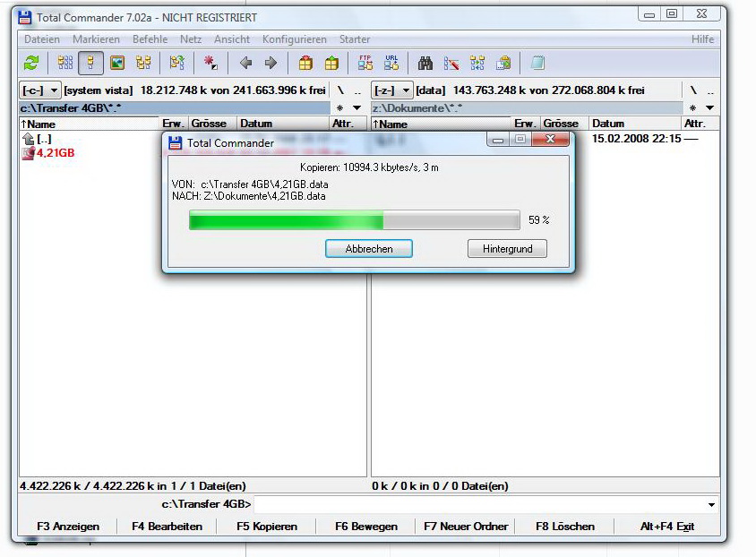Go back using the left arrow icon

click(246, 63)
